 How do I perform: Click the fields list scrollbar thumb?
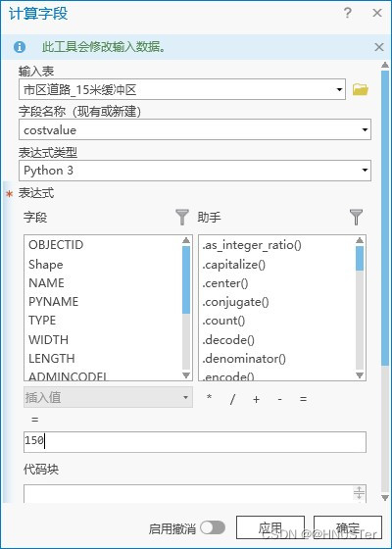tap(186, 279)
